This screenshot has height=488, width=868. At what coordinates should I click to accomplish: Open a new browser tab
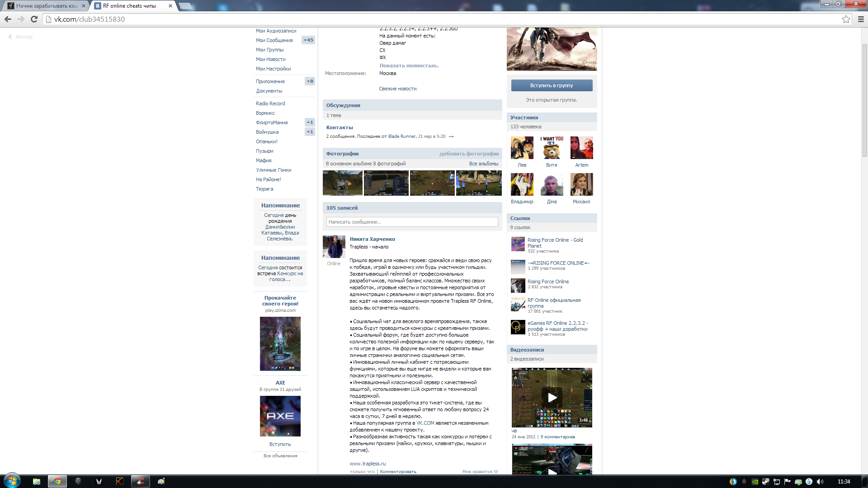186,6
